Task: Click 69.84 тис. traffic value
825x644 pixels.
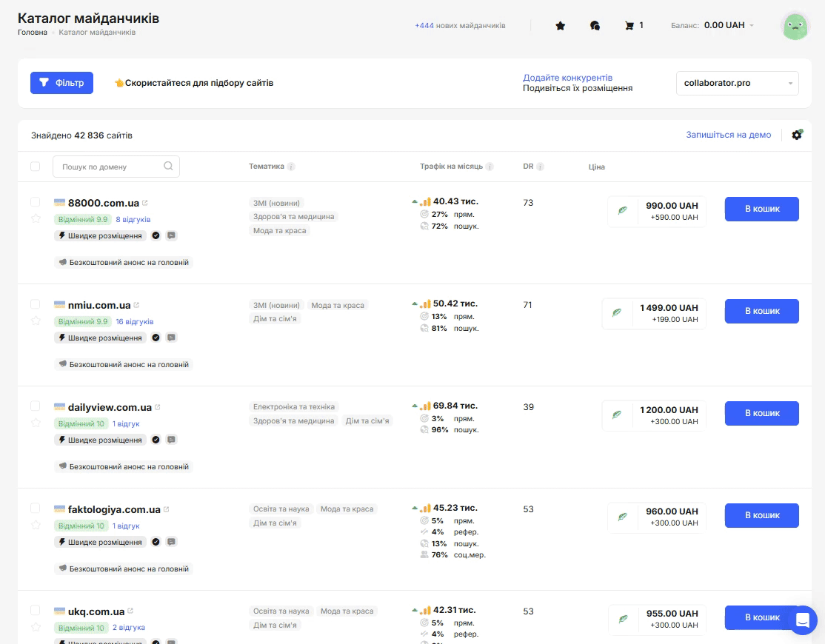Action: (455, 406)
